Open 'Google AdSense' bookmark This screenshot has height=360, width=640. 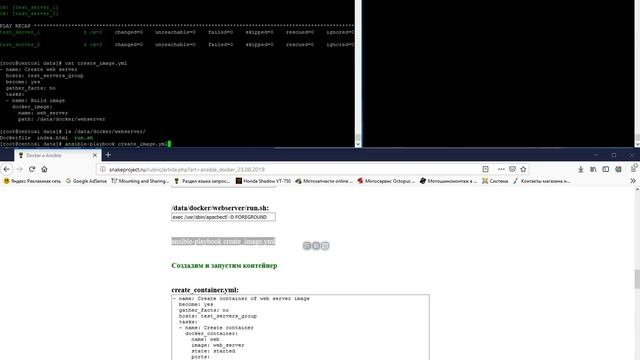tap(86, 181)
